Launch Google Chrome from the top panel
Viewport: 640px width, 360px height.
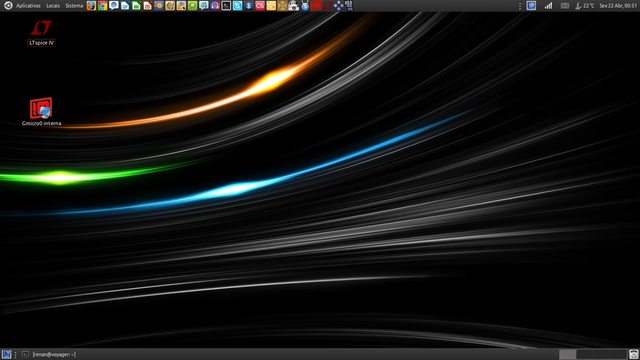pyautogui.click(x=102, y=6)
